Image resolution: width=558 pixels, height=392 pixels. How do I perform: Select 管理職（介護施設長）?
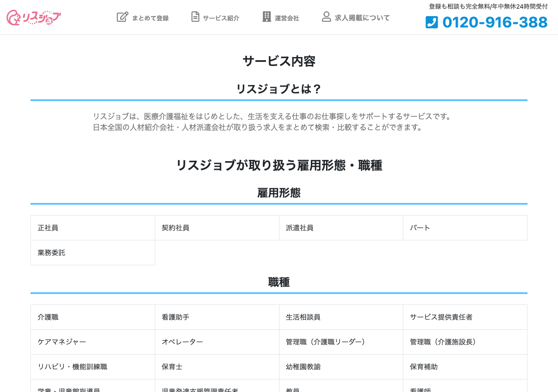click(x=465, y=342)
